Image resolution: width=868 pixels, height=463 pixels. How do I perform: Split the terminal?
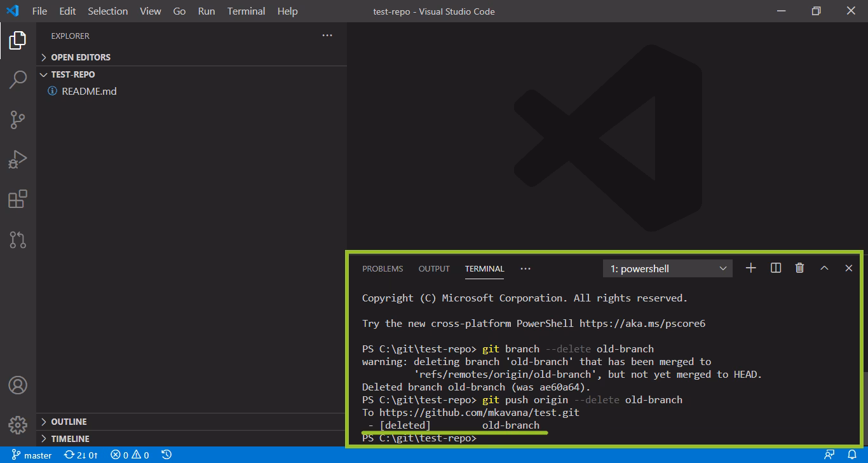point(776,268)
